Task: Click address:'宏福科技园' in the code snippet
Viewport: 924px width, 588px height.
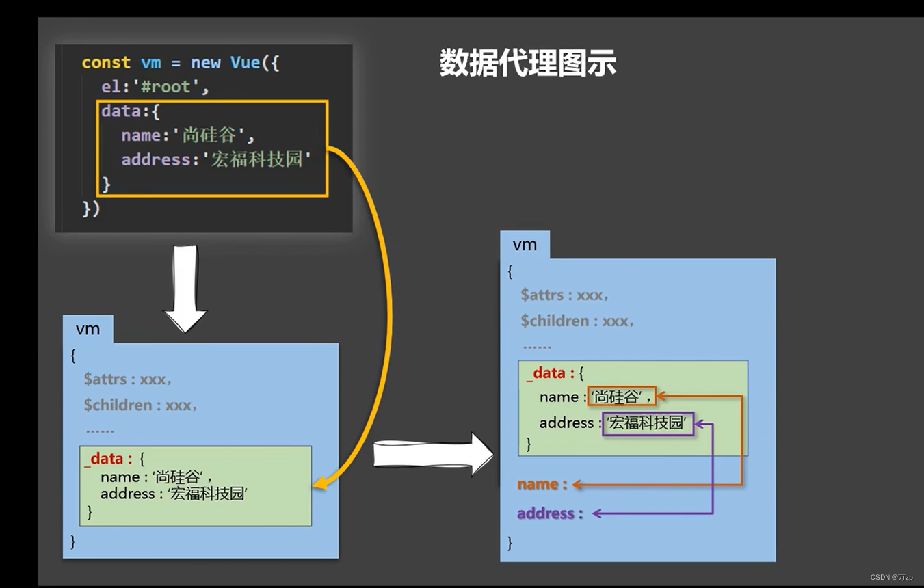Action: [x=216, y=160]
